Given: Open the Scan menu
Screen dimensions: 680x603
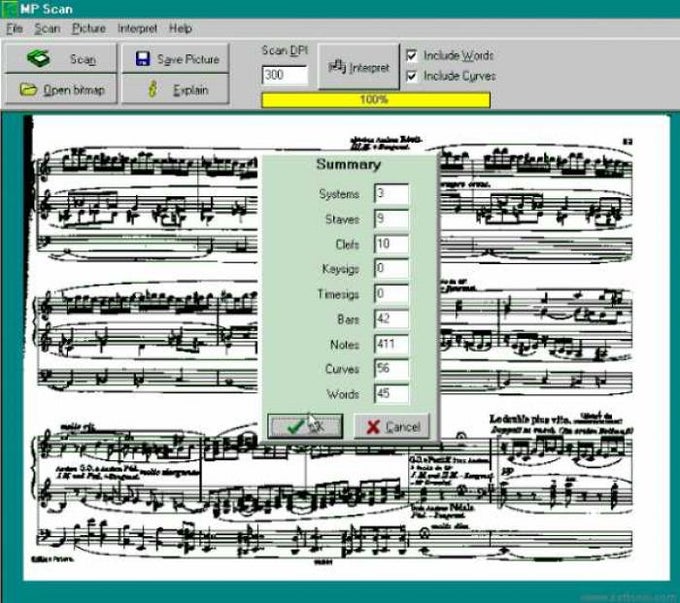Looking at the screenshot, I should [x=47, y=29].
